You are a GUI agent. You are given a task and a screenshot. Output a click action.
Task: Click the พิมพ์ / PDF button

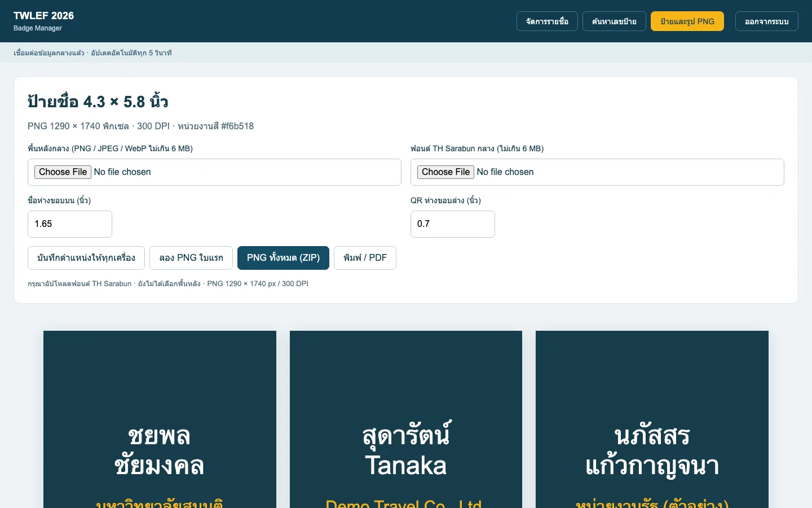point(365,258)
